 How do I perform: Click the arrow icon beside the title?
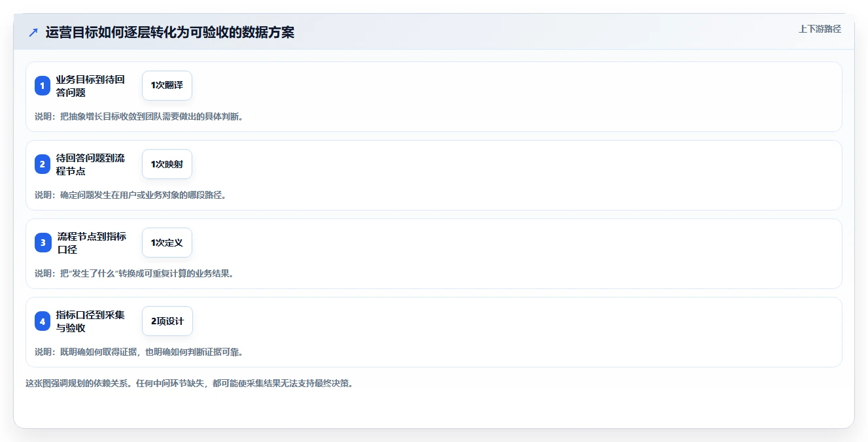33,32
